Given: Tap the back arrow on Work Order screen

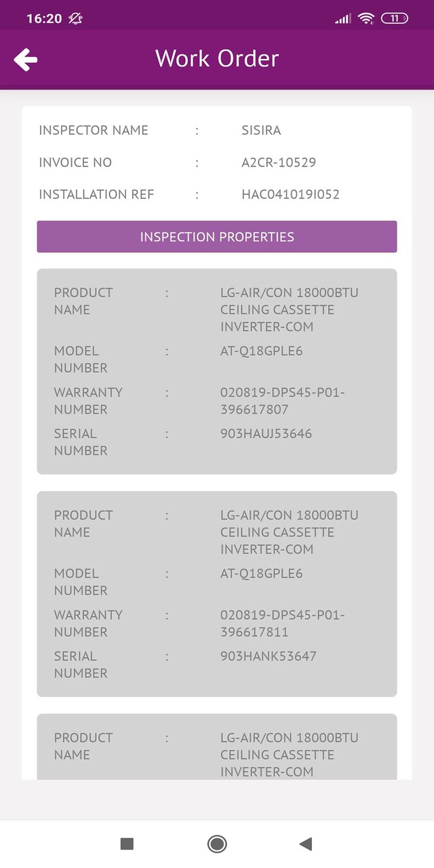Looking at the screenshot, I should click(x=26, y=59).
